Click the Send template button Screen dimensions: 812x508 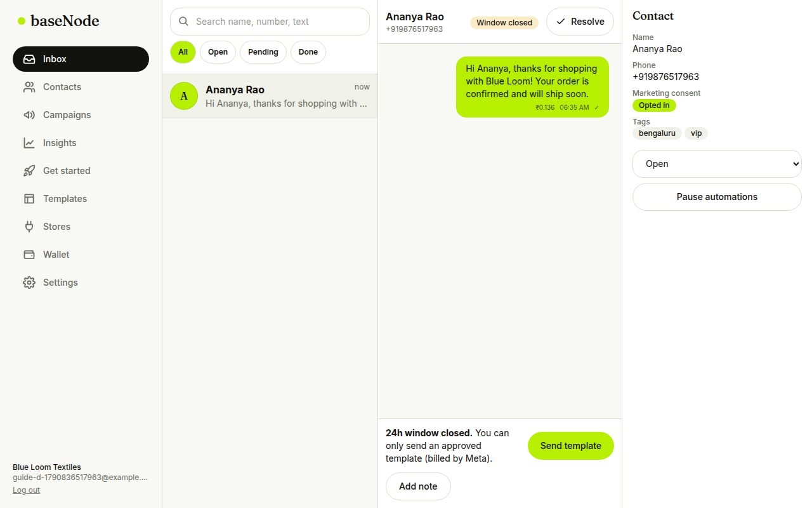(x=571, y=446)
